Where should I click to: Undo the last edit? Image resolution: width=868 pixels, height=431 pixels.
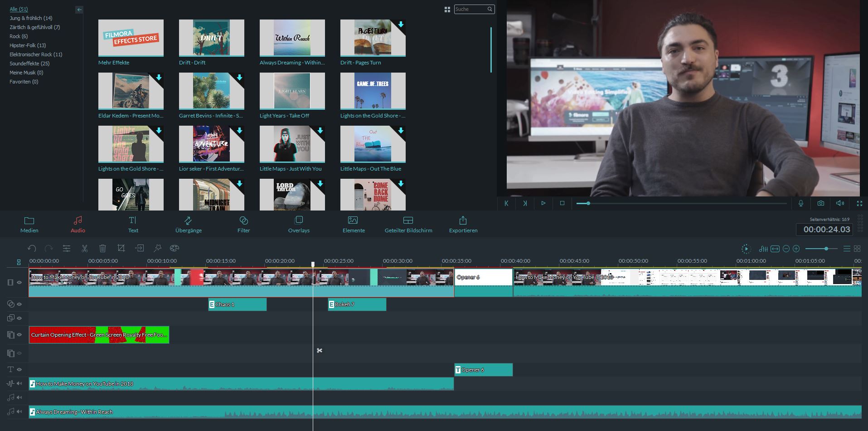[x=32, y=248]
